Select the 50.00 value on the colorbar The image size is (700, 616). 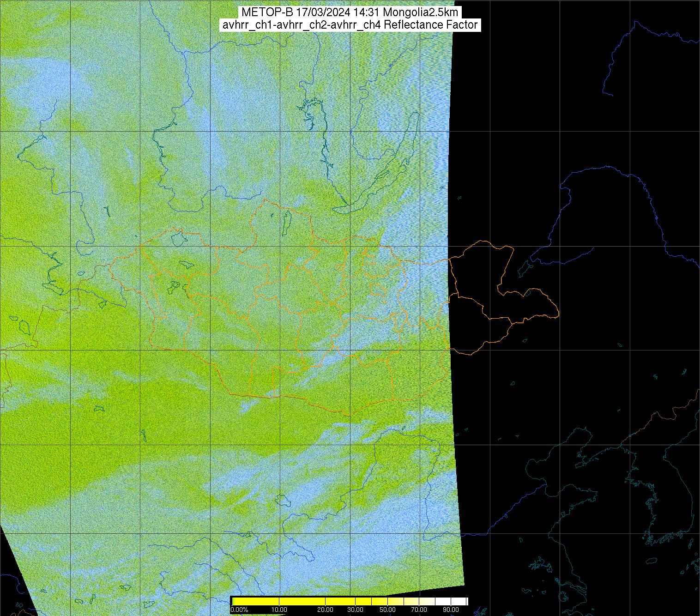point(388,610)
